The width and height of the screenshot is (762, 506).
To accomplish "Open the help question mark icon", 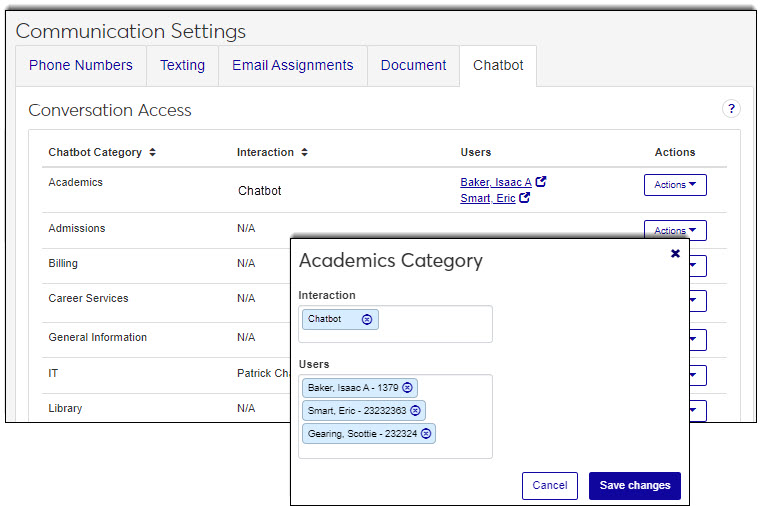I will (x=731, y=109).
